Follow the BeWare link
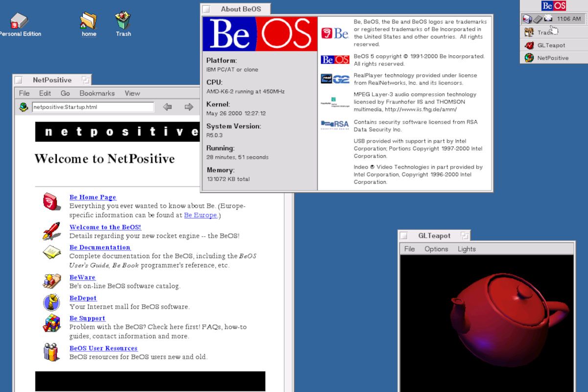The image size is (588, 392). click(82, 277)
